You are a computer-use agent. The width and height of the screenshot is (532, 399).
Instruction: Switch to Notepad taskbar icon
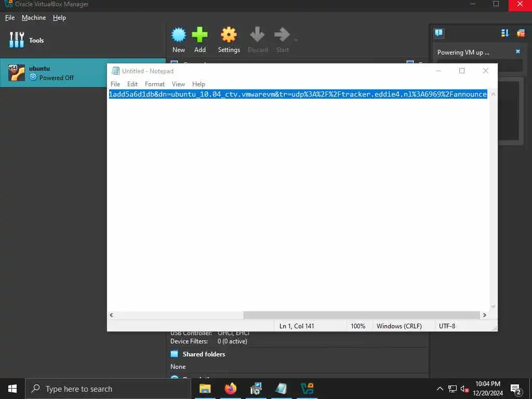coord(281,389)
